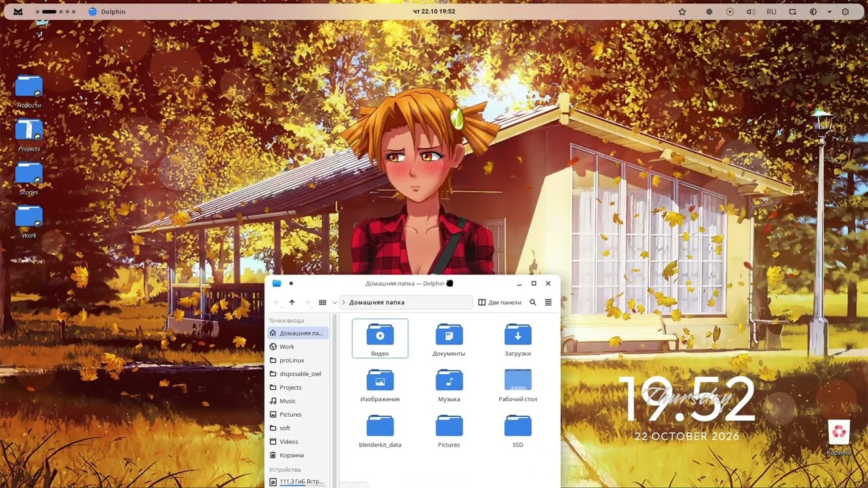Open Stories desktop folder
The image size is (868, 488).
click(x=29, y=178)
